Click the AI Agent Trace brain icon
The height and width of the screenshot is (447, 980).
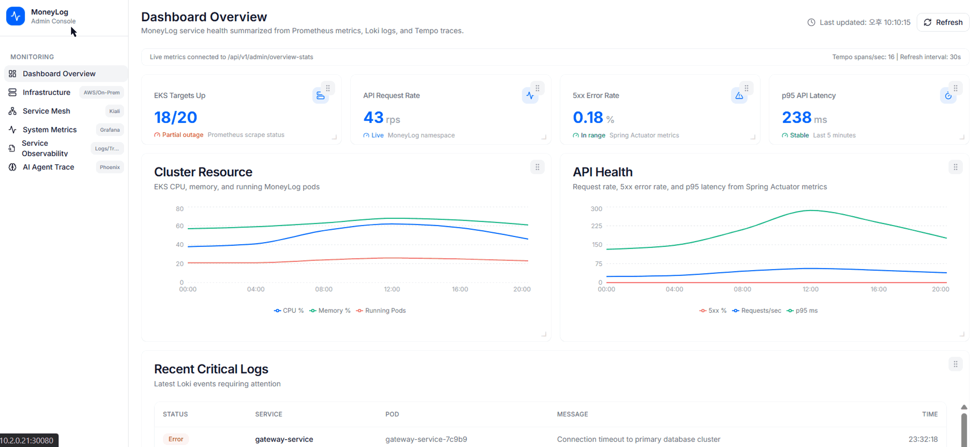[x=12, y=167]
